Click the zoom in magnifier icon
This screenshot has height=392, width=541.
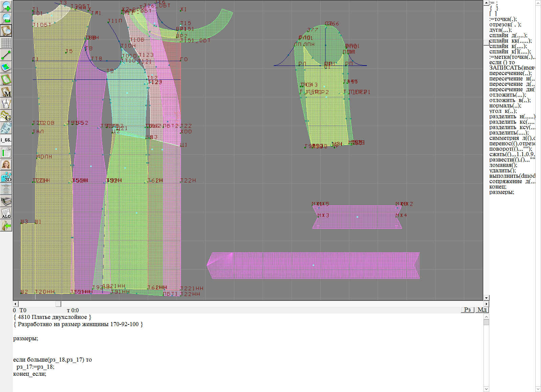(6, 6)
